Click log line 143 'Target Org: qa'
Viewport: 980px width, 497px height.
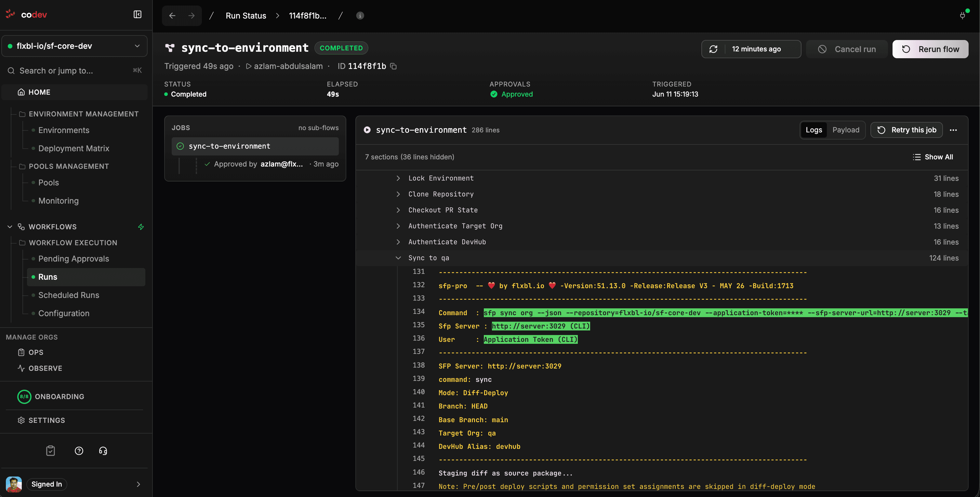coord(467,433)
